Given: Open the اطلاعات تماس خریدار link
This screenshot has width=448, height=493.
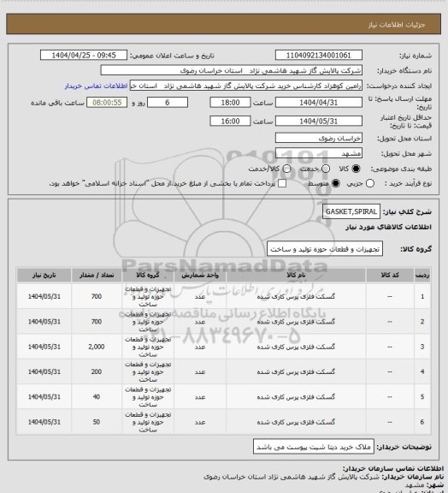Looking at the screenshot, I should 96,86.
